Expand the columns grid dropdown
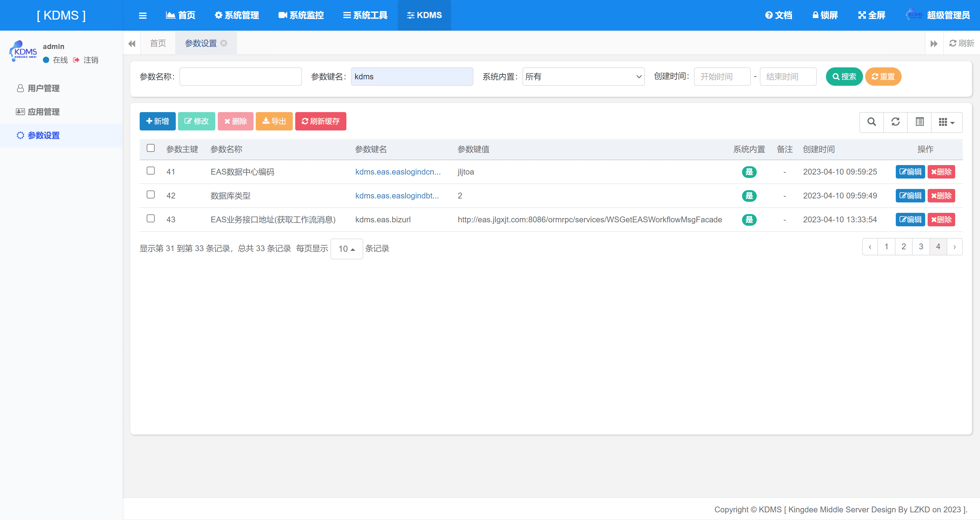This screenshot has width=980, height=520. (947, 122)
